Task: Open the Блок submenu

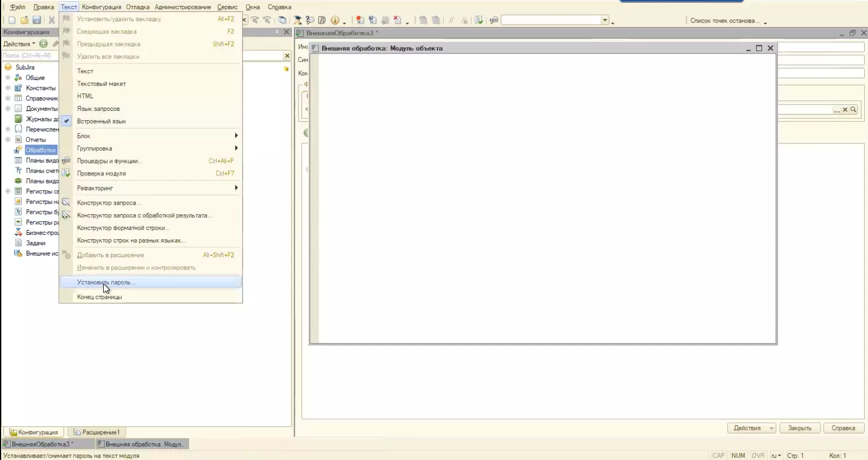Action: [x=151, y=136]
